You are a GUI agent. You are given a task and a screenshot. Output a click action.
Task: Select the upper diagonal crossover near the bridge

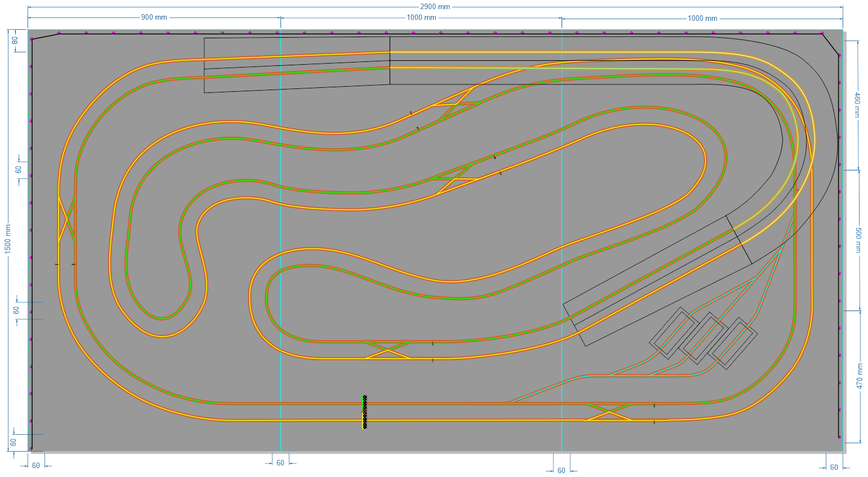pos(456,104)
